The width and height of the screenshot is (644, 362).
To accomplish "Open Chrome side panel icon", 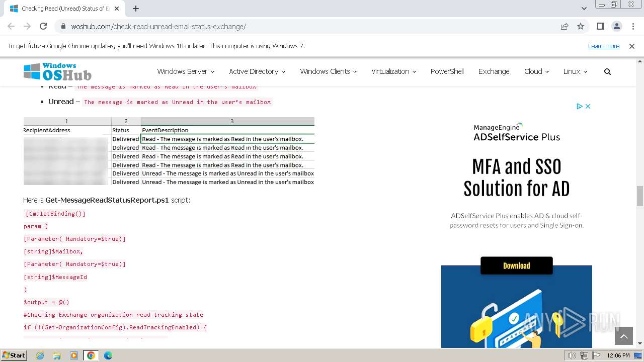I will tap(601, 27).
